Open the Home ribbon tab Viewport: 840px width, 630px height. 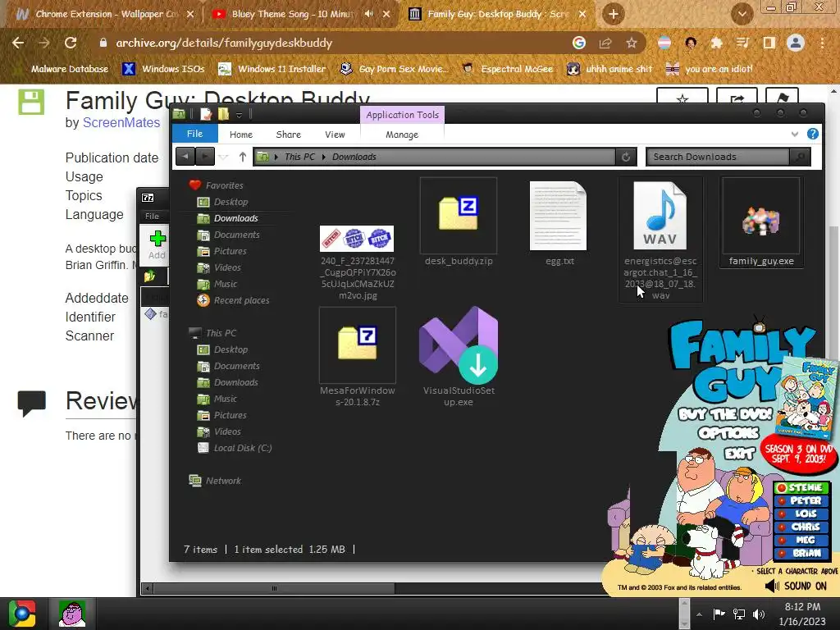(x=241, y=135)
